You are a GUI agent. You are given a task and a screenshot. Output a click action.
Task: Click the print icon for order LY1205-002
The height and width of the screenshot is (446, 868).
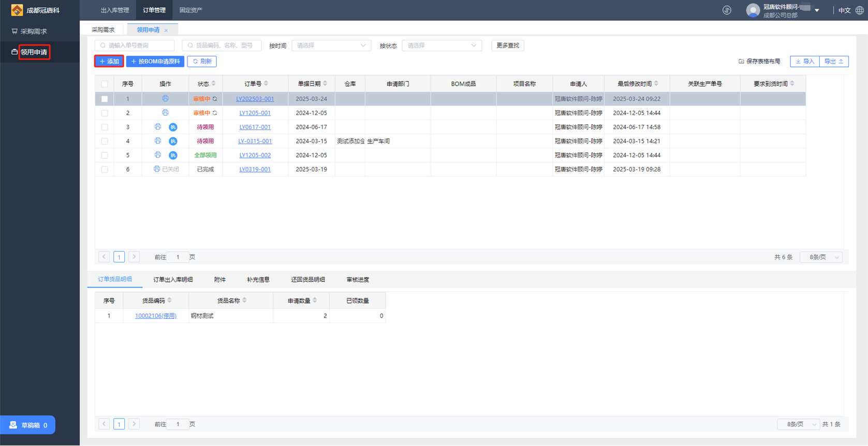point(158,155)
